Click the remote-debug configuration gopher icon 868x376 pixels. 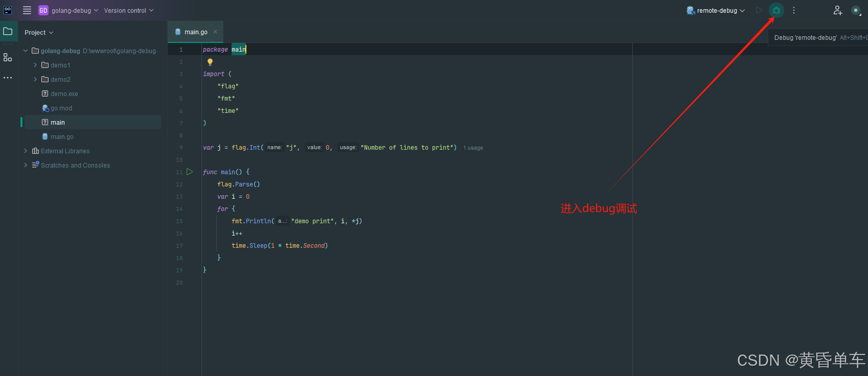pos(691,10)
